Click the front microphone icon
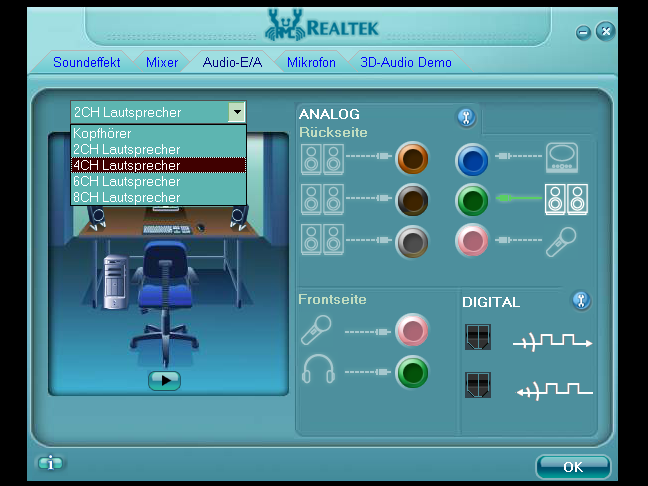 click(x=316, y=330)
